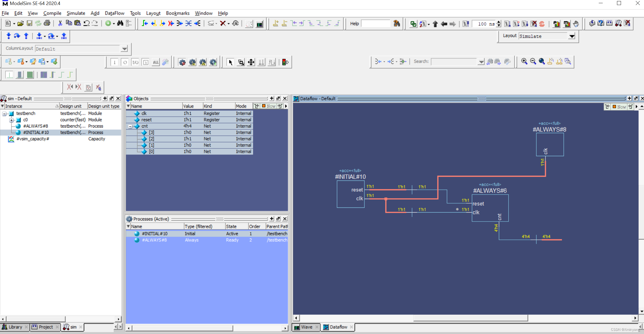Image resolution: width=644 pixels, height=334 pixels.
Task: Open Find with the binoculars icon
Action: click(x=120, y=23)
